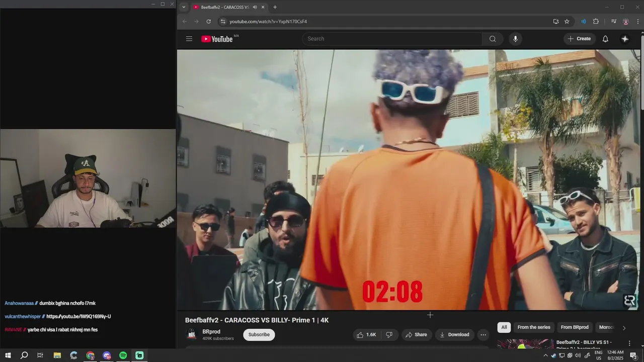Open the taskbar clock showing 12:46 AM
The height and width of the screenshot is (362, 644).
point(615,355)
